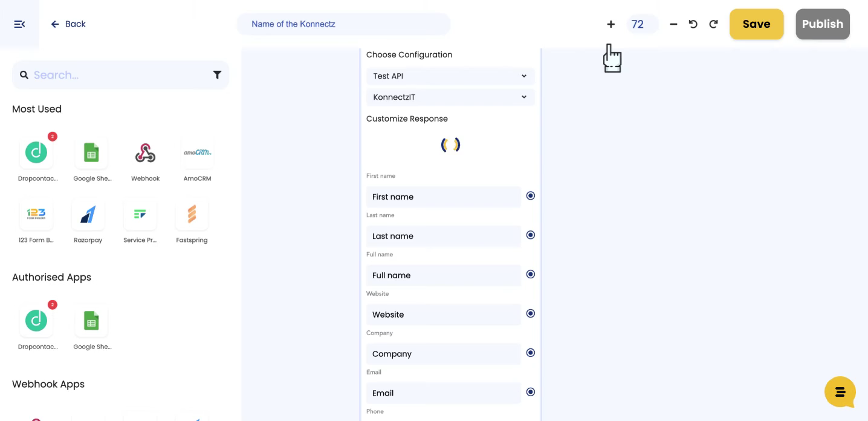Toggle the First name radio button
Image resolution: width=868 pixels, height=421 pixels.
point(531,195)
